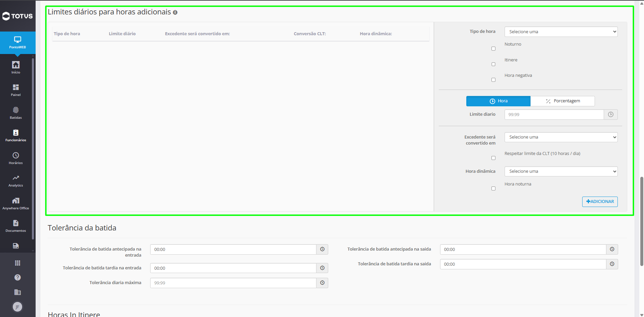Image resolution: width=644 pixels, height=317 pixels.
Task: Focus Tolerância de batida tardia na entrada field
Action: 233,268
